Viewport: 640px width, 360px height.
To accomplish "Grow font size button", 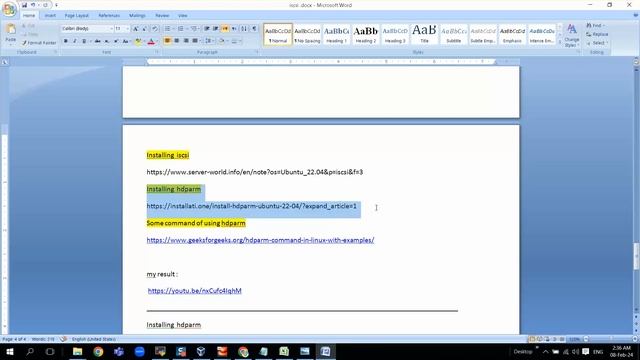I will (136, 29).
